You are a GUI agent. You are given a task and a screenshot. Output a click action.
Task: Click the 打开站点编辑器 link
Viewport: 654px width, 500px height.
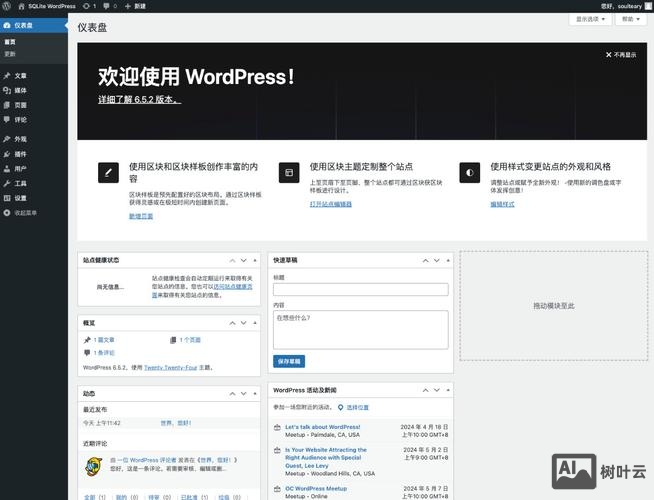(331, 204)
